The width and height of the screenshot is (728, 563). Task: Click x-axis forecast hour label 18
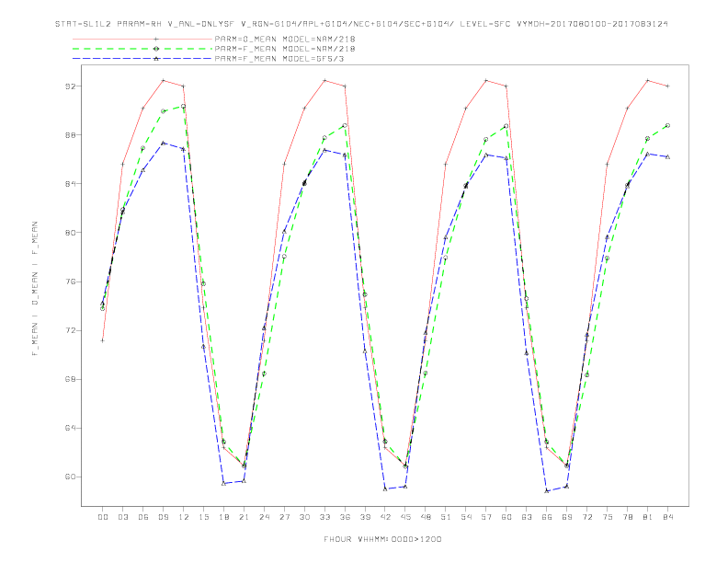[223, 517]
